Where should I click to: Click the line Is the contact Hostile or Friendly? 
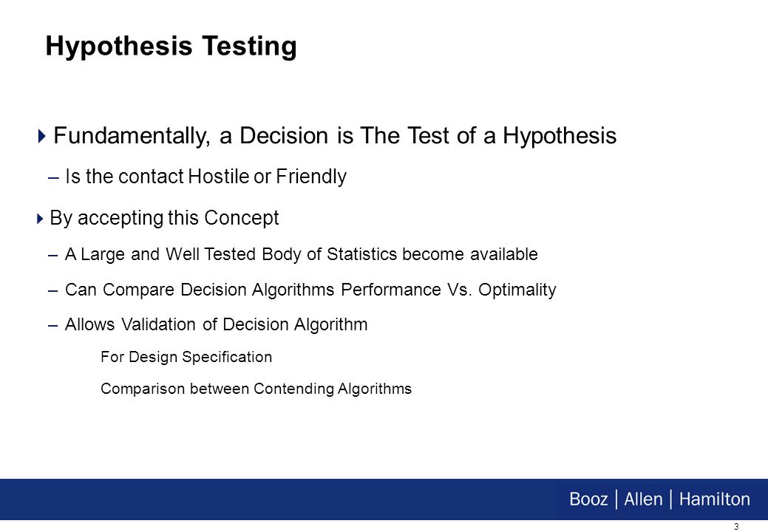(205, 177)
